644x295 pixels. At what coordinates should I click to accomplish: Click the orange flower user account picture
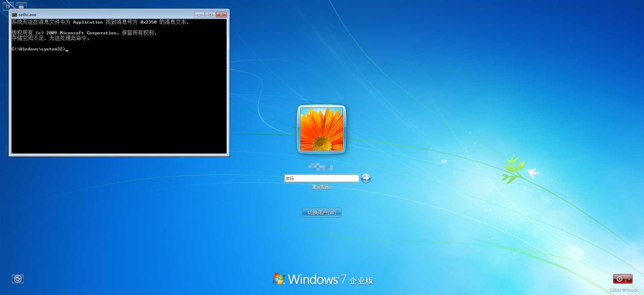click(x=322, y=129)
